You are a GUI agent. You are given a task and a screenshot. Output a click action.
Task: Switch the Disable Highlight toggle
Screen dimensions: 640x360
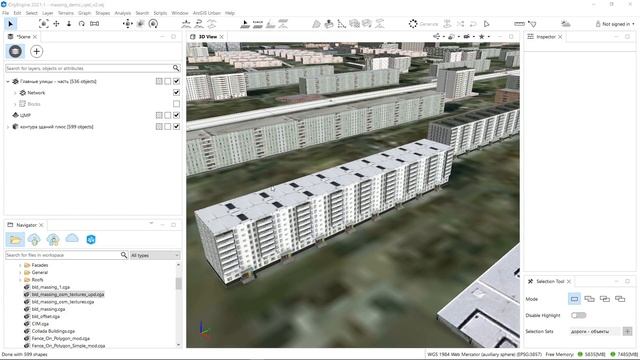click(x=578, y=315)
